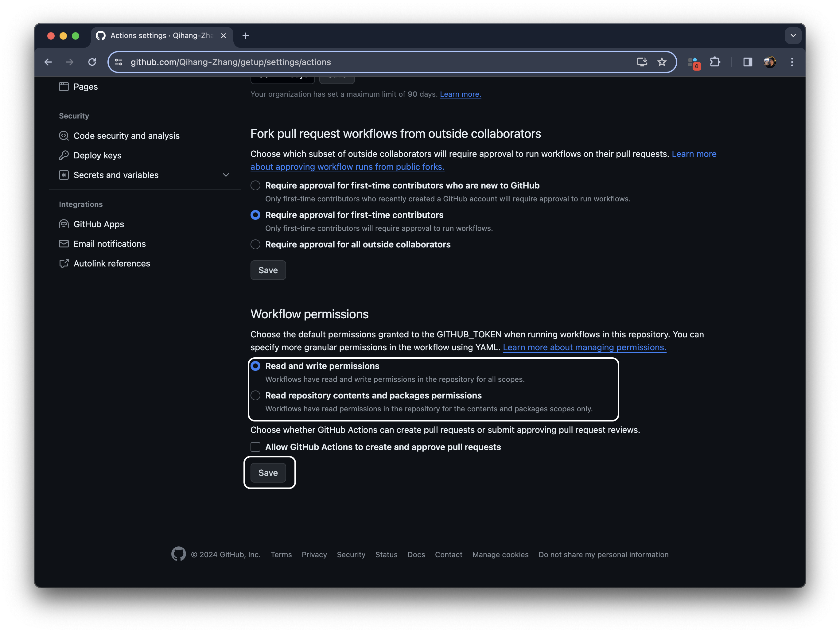This screenshot has width=840, height=633.
Task: Go to GitHub Apps settings
Action: tap(99, 224)
